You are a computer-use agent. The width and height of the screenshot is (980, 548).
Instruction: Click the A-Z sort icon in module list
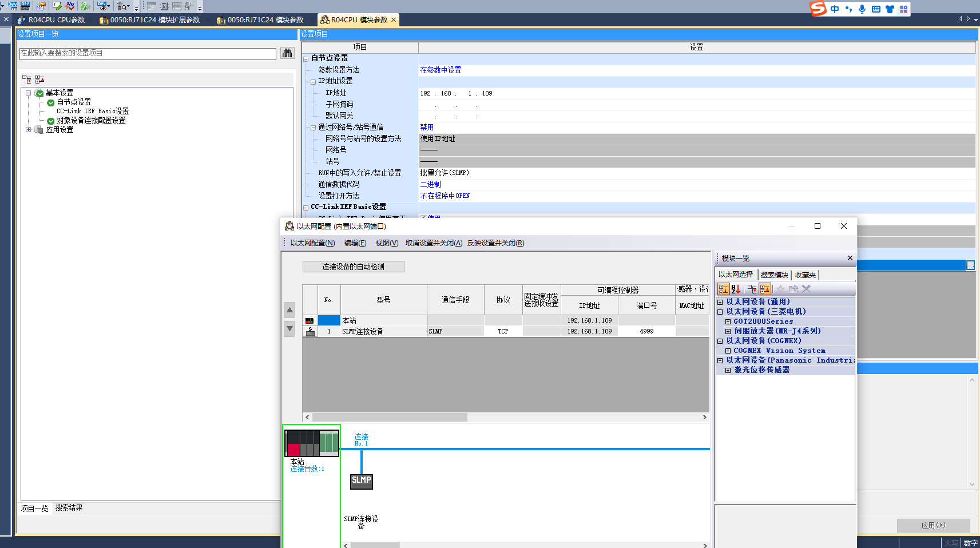pyautogui.click(x=736, y=289)
